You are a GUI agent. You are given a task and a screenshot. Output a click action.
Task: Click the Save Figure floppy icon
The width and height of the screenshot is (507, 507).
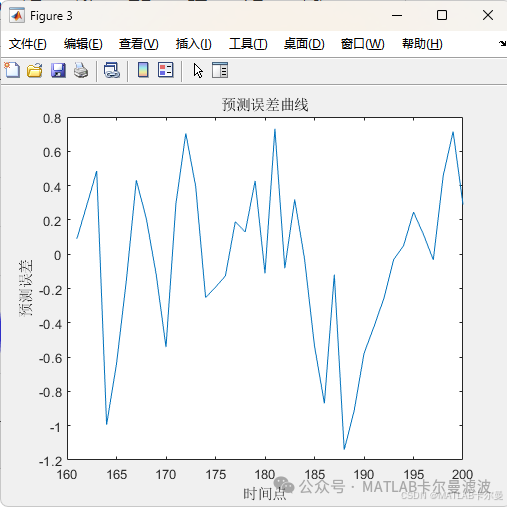point(58,70)
